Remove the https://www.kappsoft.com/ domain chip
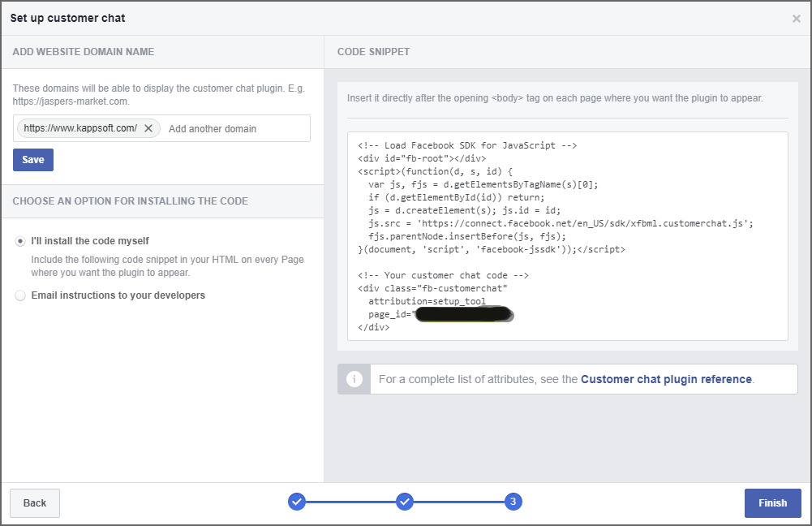The width and height of the screenshot is (812, 526). tap(148, 128)
